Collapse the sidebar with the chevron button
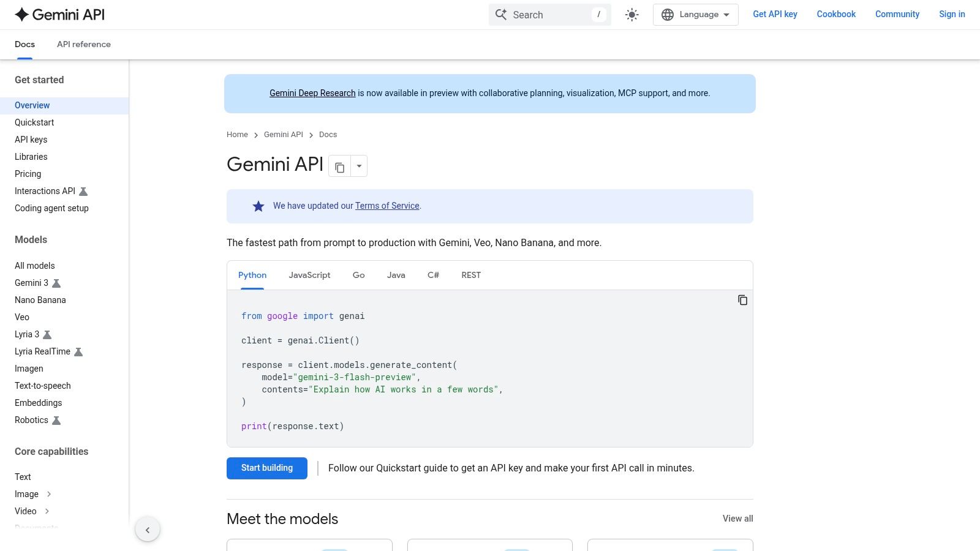 coord(148,530)
